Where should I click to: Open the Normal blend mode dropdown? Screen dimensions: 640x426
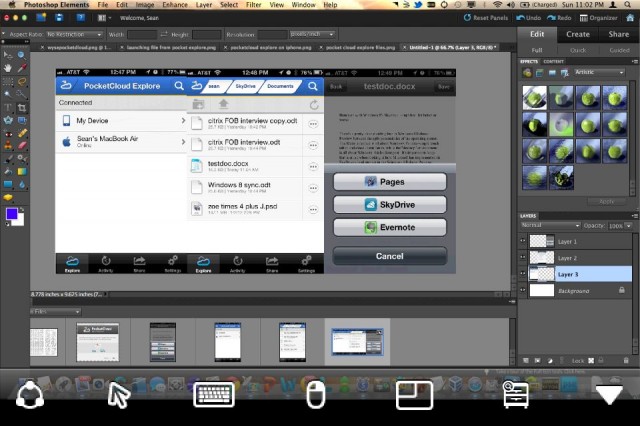tap(550, 226)
